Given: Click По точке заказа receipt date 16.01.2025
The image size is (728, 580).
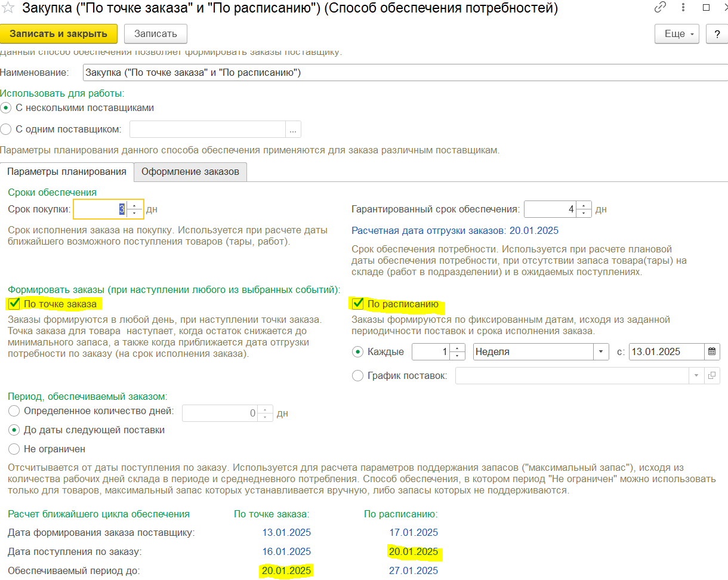Looking at the screenshot, I should tap(286, 551).
